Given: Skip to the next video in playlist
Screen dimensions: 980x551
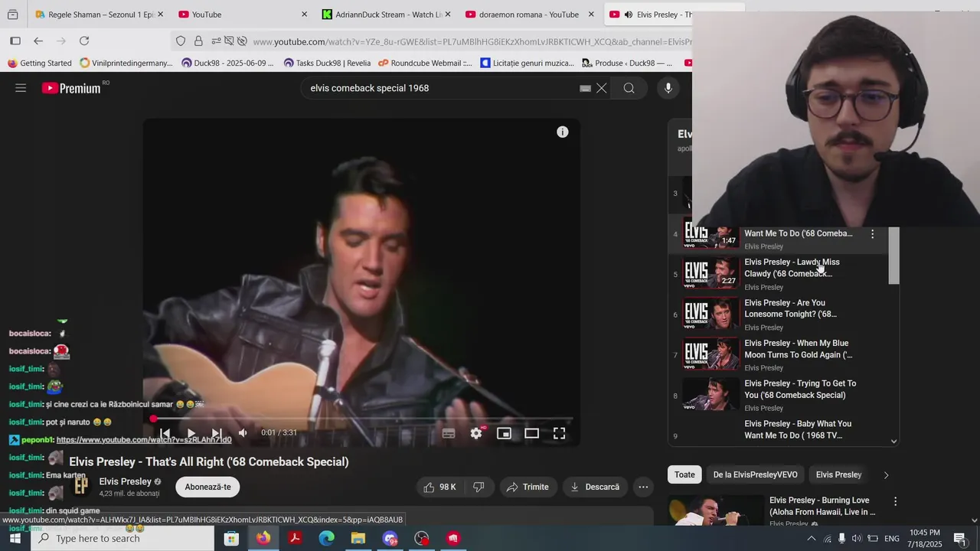Looking at the screenshot, I should point(217,433).
